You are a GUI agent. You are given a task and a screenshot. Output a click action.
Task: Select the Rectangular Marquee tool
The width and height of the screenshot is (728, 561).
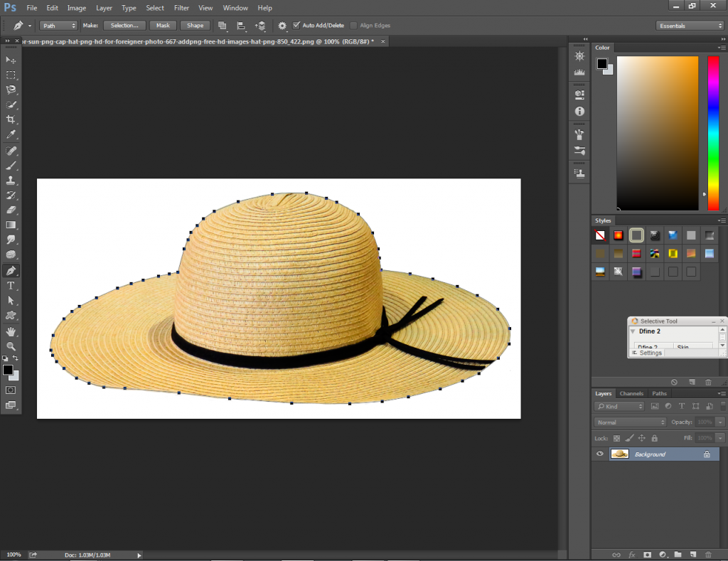(x=11, y=75)
